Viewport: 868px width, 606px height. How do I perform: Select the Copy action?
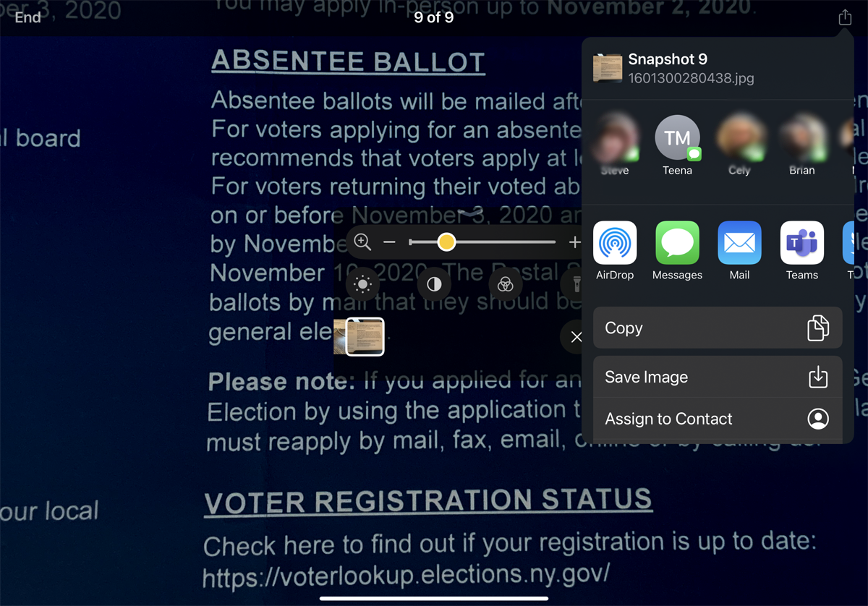pos(718,328)
